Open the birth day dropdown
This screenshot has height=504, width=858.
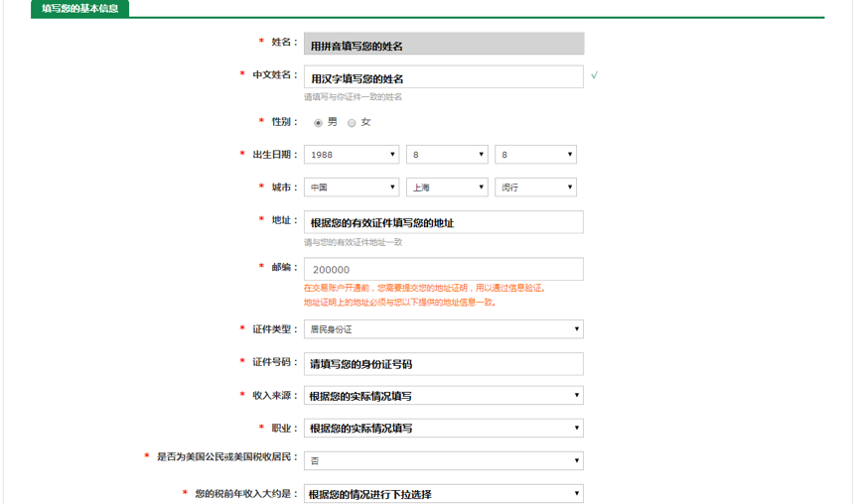coord(535,155)
